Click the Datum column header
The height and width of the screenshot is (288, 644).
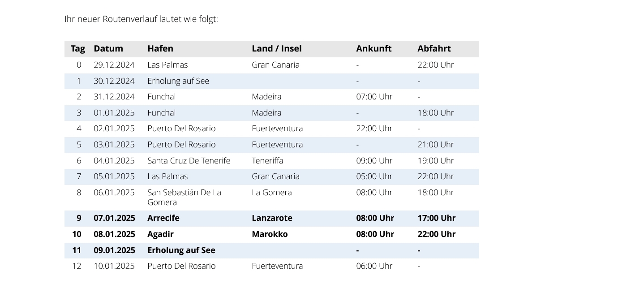[x=108, y=48]
